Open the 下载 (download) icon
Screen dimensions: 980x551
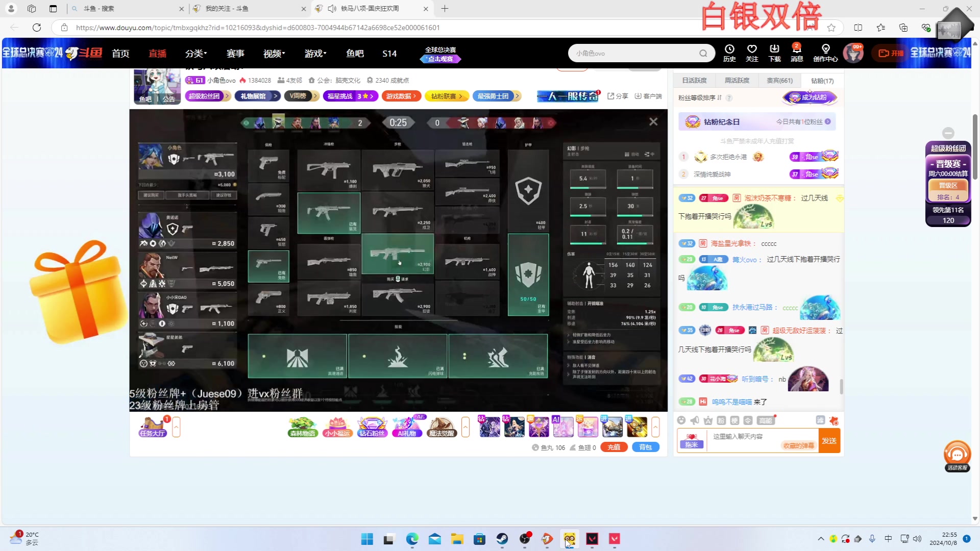[x=774, y=53]
